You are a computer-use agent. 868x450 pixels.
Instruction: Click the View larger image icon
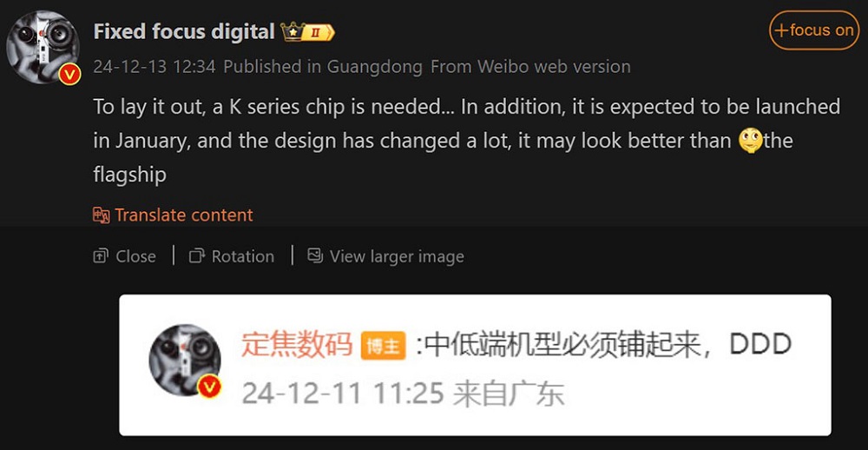[315, 255]
